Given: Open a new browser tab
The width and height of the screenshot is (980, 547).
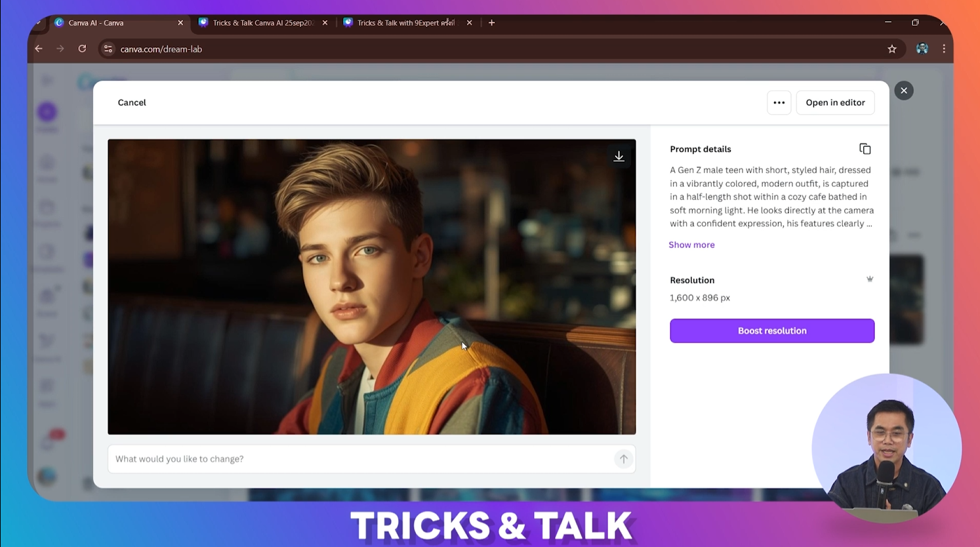Looking at the screenshot, I should coord(491,22).
